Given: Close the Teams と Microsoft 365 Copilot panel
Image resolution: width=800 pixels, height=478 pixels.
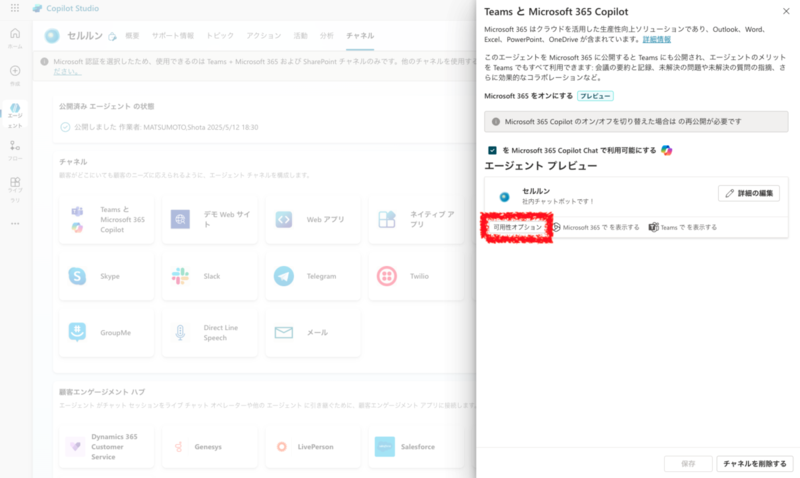Looking at the screenshot, I should click(786, 11).
